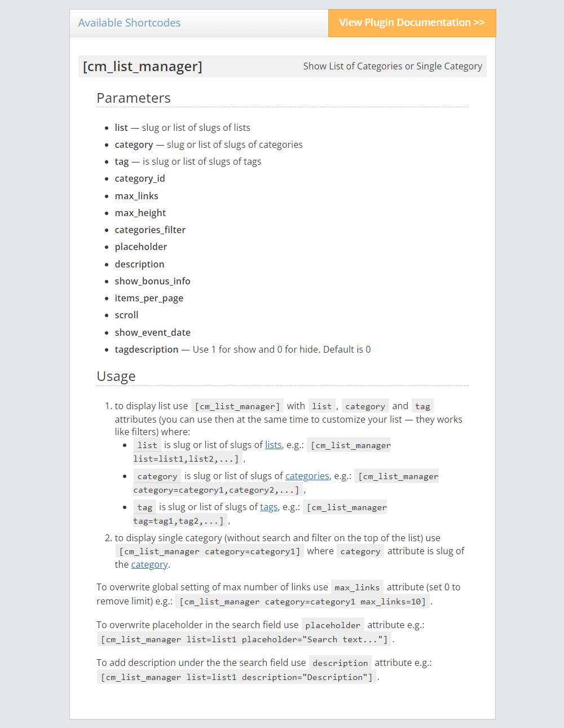The width and height of the screenshot is (564, 728).
Task: Click the show_event_date parameter entry
Action: [152, 332]
